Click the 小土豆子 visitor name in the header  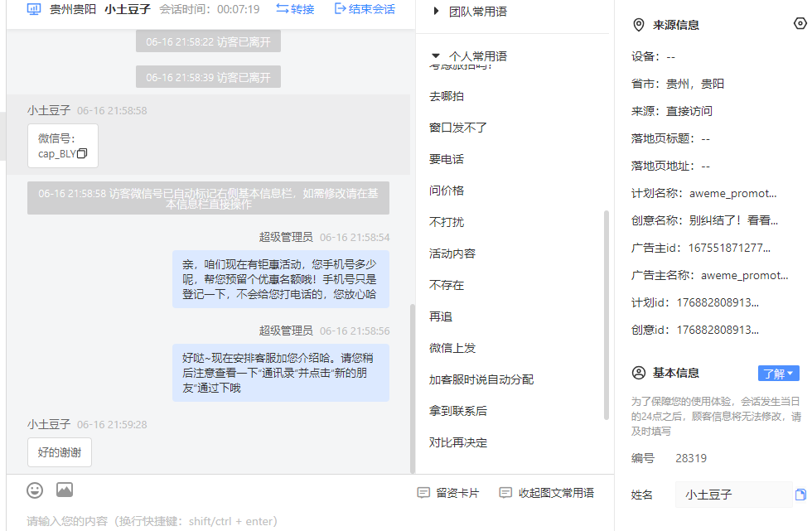(x=128, y=9)
